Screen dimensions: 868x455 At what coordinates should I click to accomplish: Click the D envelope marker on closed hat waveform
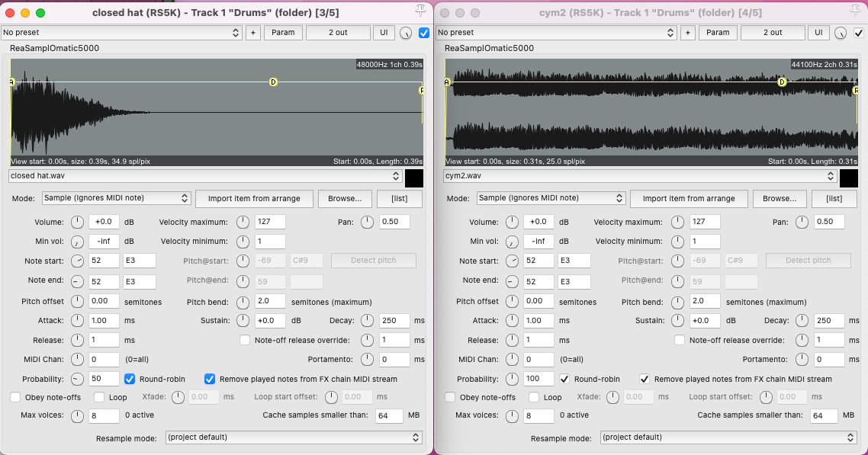pyautogui.click(x=273, y=82)
